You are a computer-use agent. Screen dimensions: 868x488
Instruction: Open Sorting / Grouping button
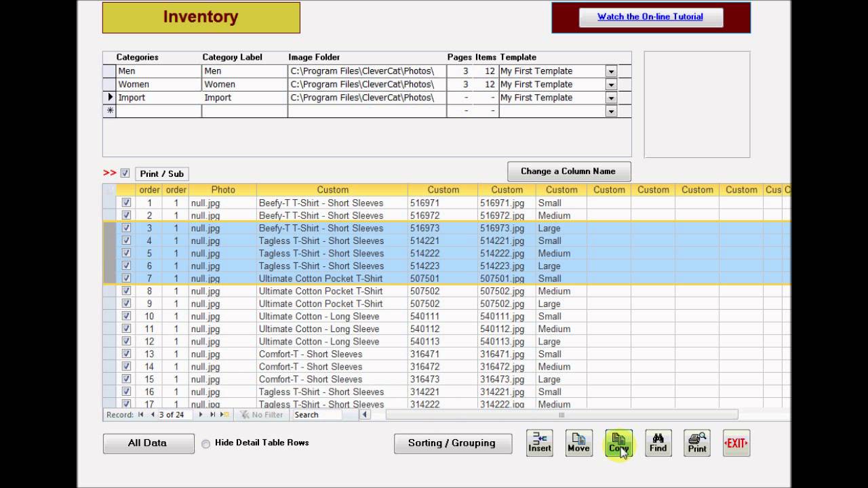(452, 443)
